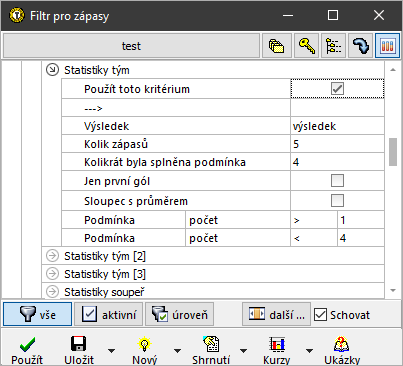Select the '<' operator in second Podmínka row

coord(314,238)
